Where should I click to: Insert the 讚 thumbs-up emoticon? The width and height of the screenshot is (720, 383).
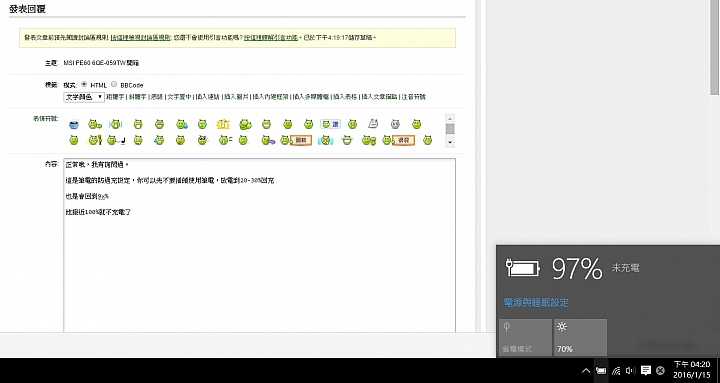[x=330, y=124]
